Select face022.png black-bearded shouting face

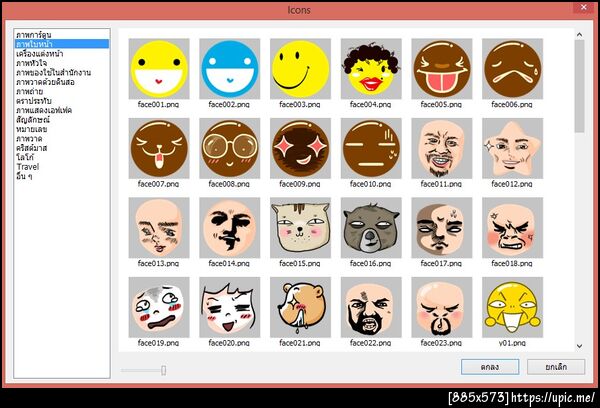pyautogui.click(x=371, y=307)
